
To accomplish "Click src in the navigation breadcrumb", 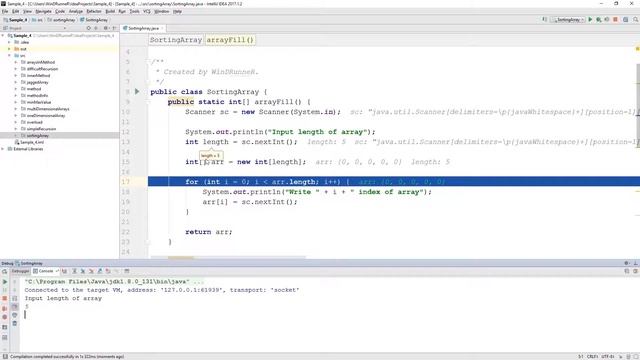I will [38, 20].
